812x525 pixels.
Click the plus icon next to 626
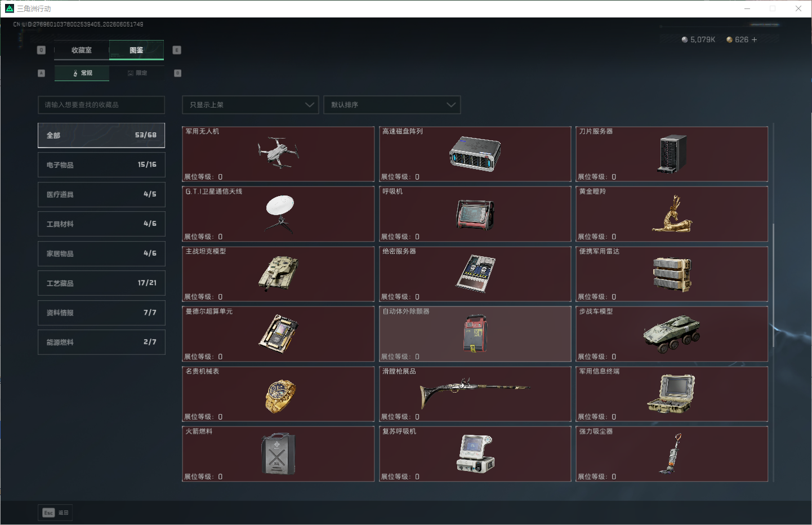(754, 39)
